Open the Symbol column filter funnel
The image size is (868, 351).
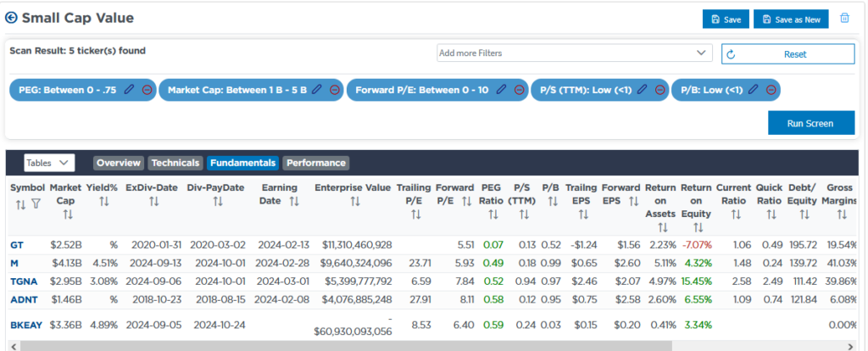[x=36, y=205]
